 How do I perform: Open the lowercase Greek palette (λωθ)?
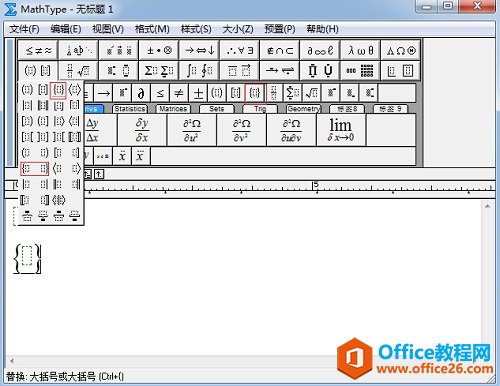click(360, 50)
